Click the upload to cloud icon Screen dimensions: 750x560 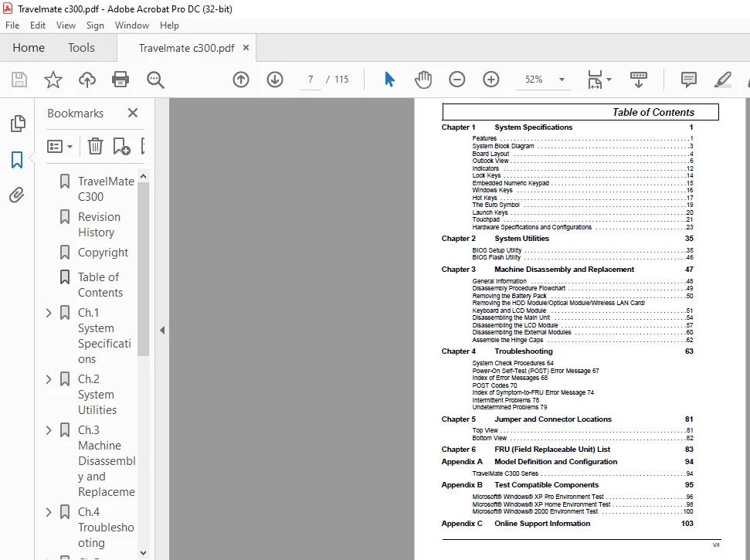[x=87, y=80]
